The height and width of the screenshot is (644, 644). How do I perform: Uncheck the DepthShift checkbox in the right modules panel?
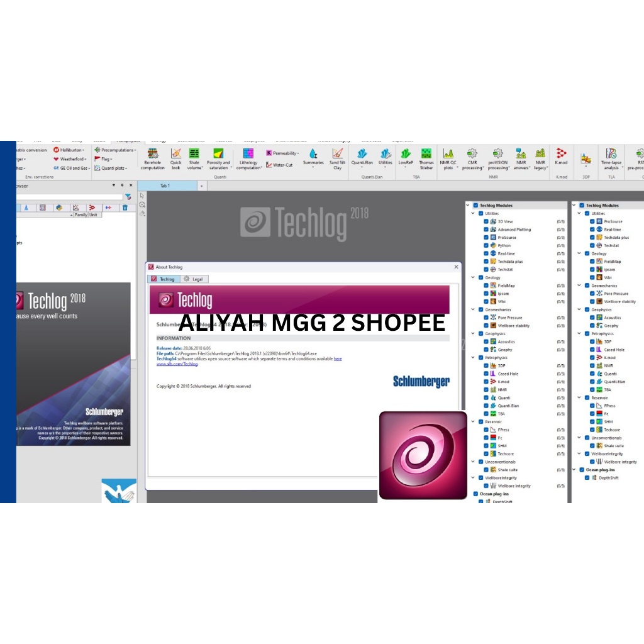(x=587, y=478)
